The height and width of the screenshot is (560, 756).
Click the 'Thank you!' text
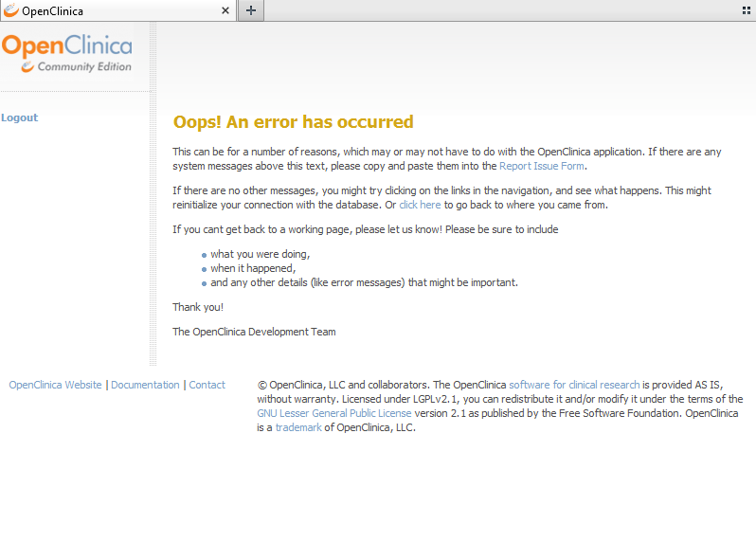click(198, 307)
